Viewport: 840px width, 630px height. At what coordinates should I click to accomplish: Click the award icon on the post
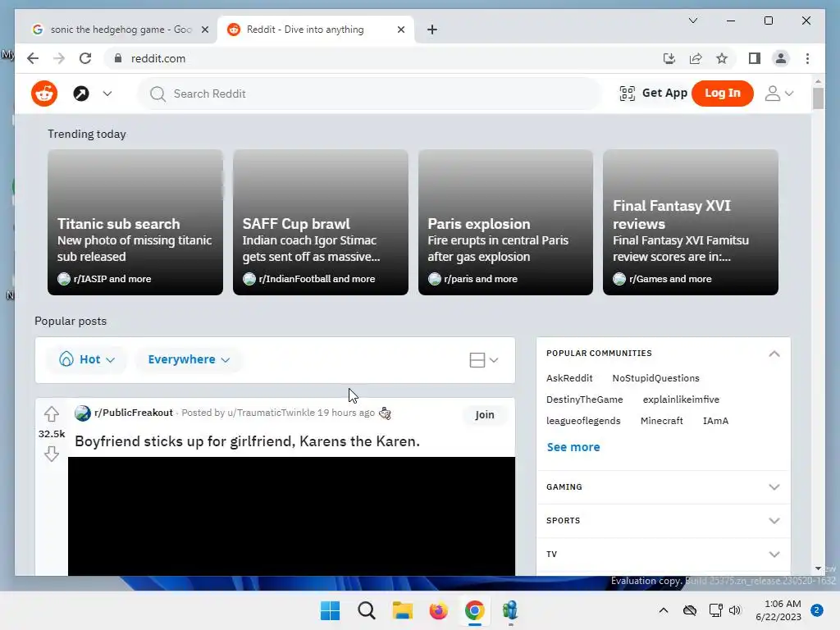(x=385, y=413)
